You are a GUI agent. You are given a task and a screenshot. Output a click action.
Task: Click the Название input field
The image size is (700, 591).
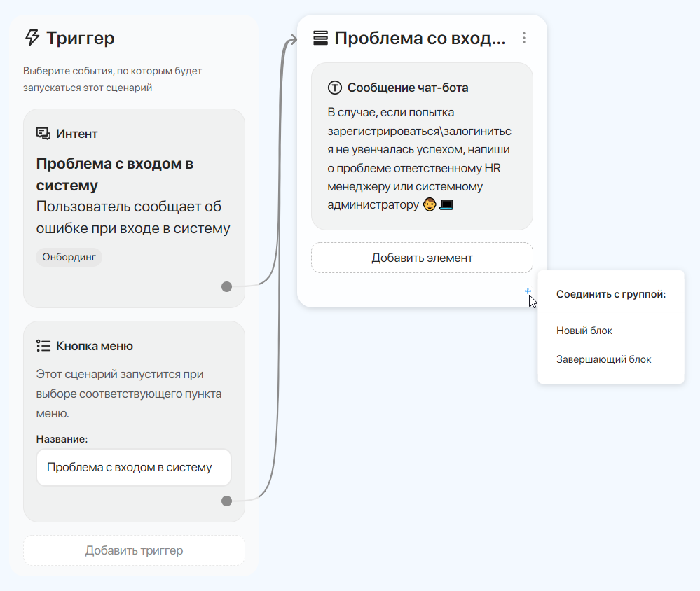point(134,467)
